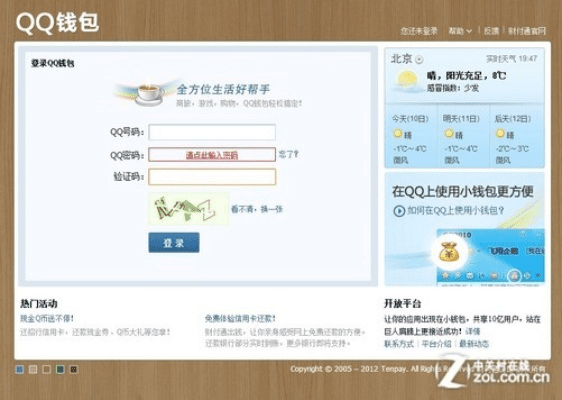Open the 平台介绍 platform intro link

point(436,344)
